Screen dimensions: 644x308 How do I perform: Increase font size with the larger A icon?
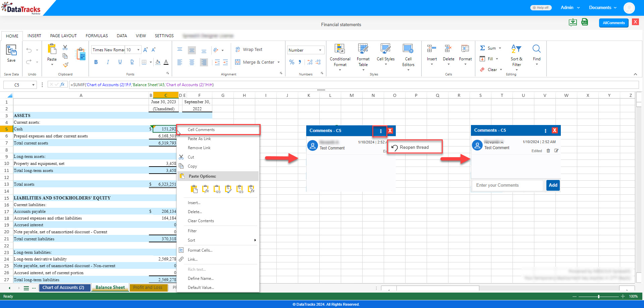click(x=146, y=50)
